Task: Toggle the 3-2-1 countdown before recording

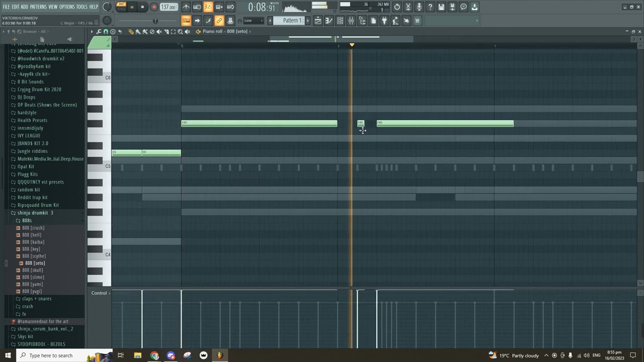Action: [x=208, y=7]
